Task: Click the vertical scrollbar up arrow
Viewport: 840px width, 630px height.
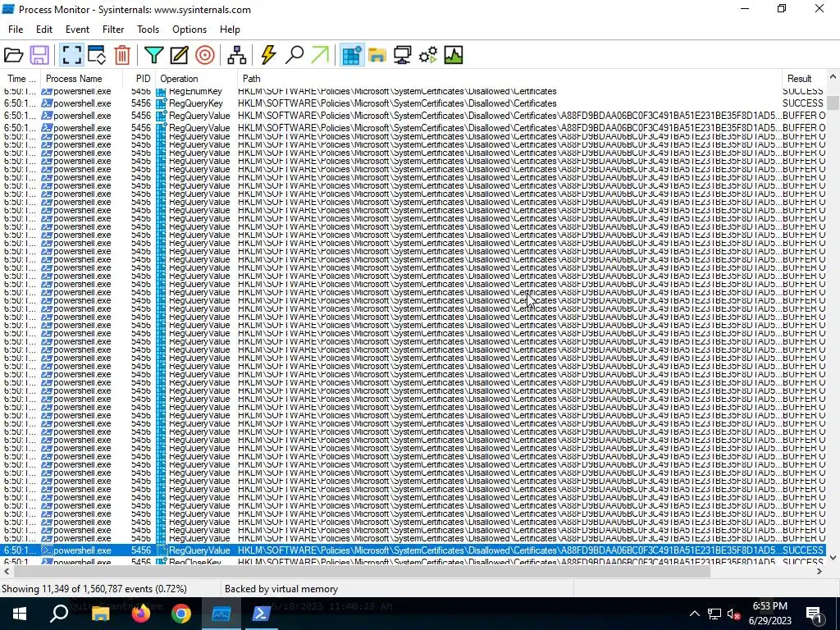Action: pos(833,77)
